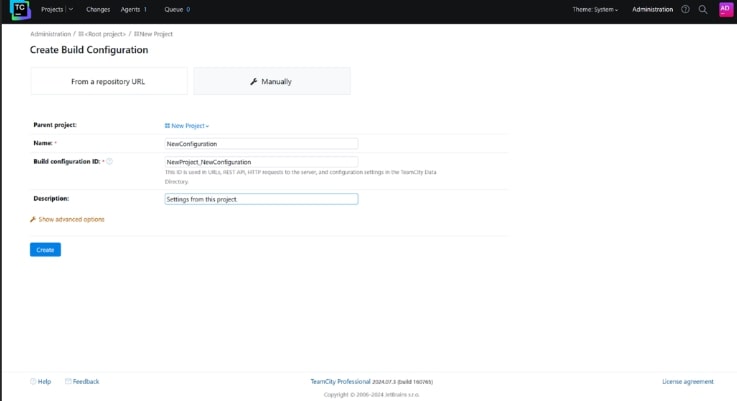Focus the Description input field

(x=261, y=199)
